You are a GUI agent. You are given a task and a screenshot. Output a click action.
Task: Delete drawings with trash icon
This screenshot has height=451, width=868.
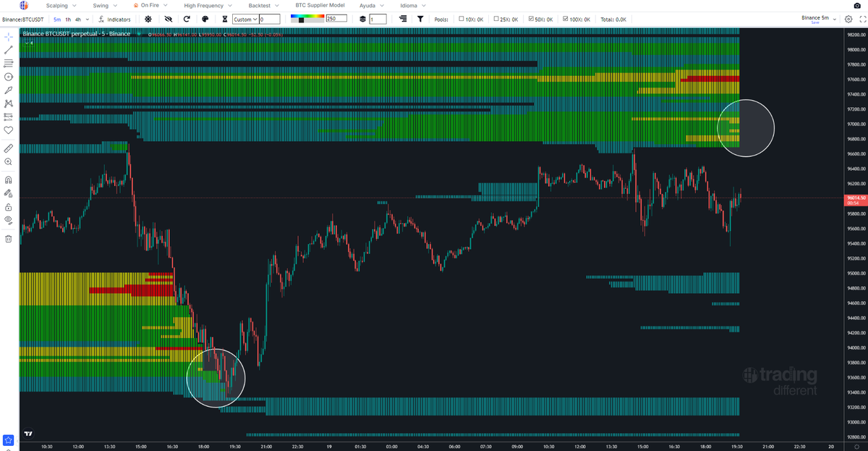coord(9,238)
